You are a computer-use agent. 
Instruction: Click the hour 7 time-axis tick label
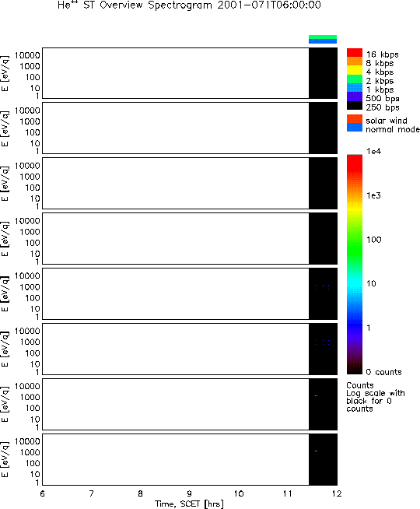point(92,493)
